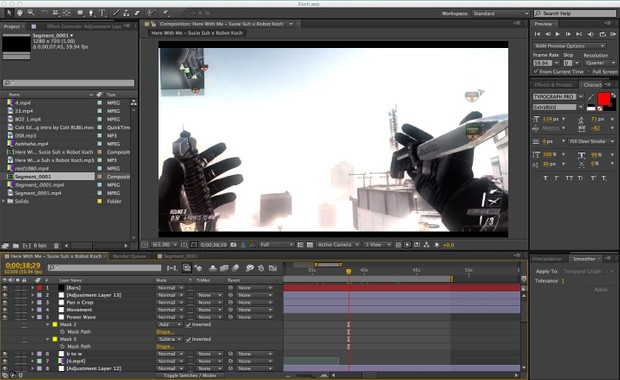Collapse the Power Wave layer twirl
The width and height of the screenshot is (620, 380).
coord(33,317)
